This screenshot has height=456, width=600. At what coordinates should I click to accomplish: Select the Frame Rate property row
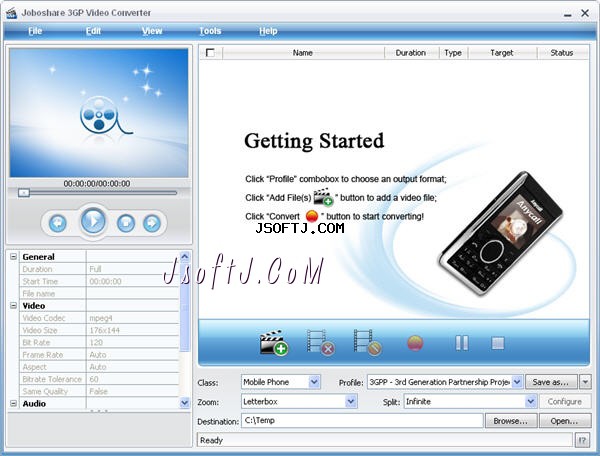(x=99, y=355)
